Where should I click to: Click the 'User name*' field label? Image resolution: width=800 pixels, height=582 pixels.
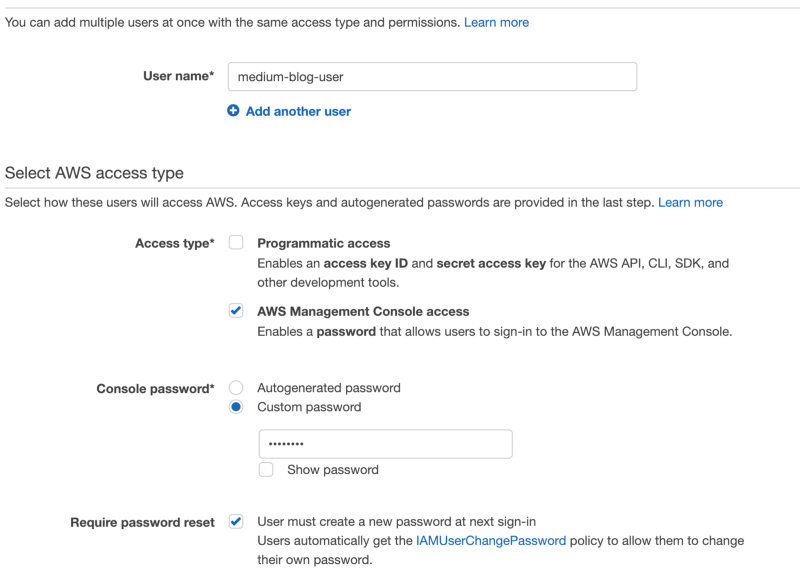pyautogui.click(x=178, y=76)
